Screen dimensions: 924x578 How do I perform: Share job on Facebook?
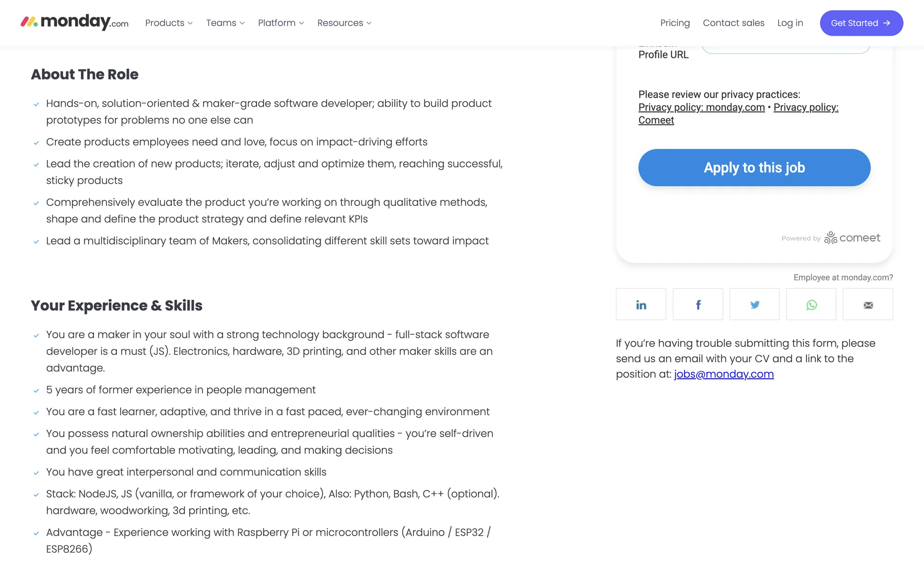click(698, 304)
